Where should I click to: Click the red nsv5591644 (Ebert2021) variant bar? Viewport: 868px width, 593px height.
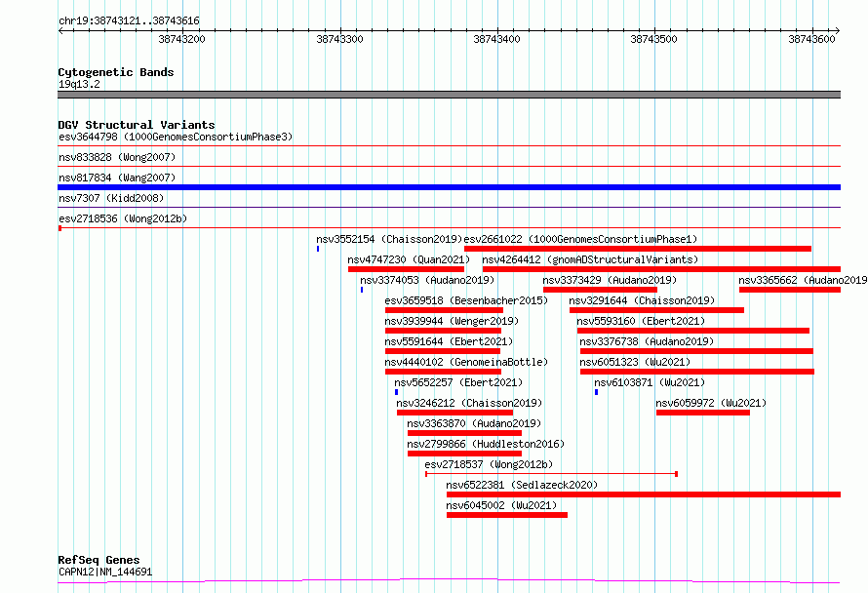pyautogui.click(x=443, y=351)
